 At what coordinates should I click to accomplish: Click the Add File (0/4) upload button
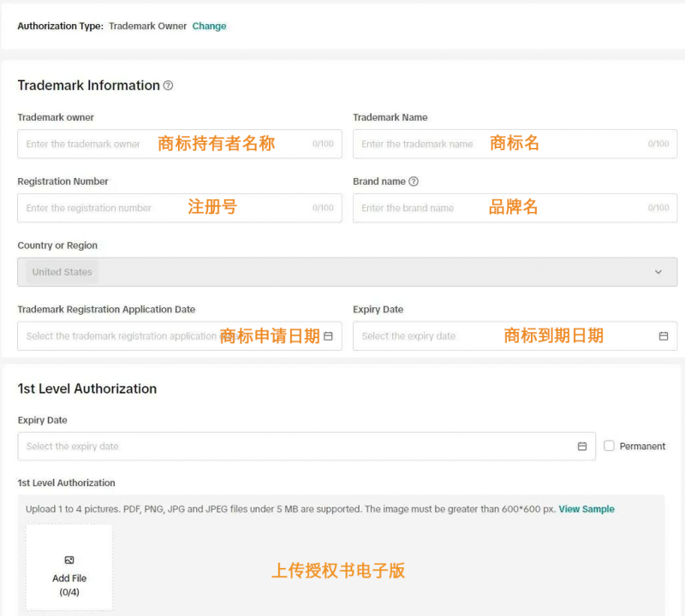pyautogui.click(x=69, y=568)
